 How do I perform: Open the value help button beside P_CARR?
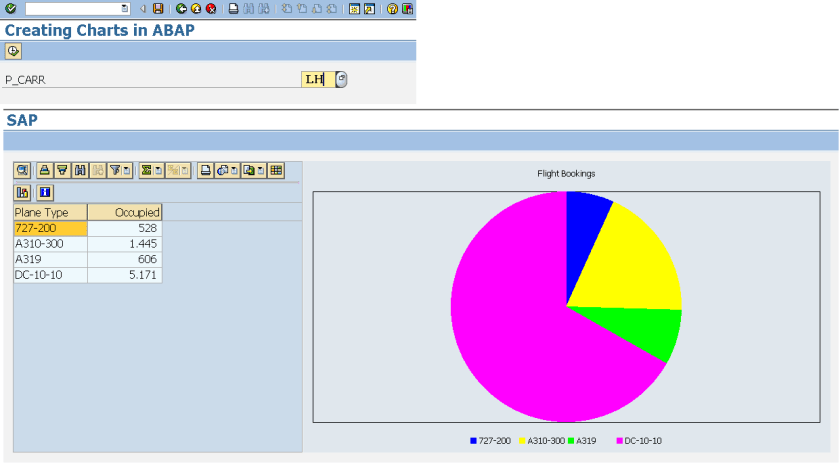(341, 79)
